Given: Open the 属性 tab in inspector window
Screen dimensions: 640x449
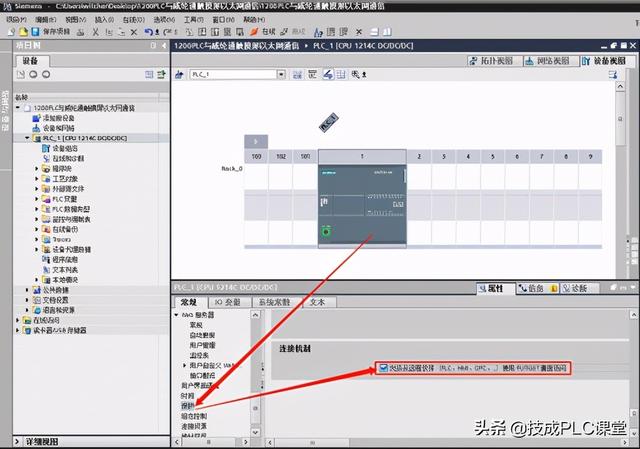Looking at the screenshot, I should (x=496, y=289).
